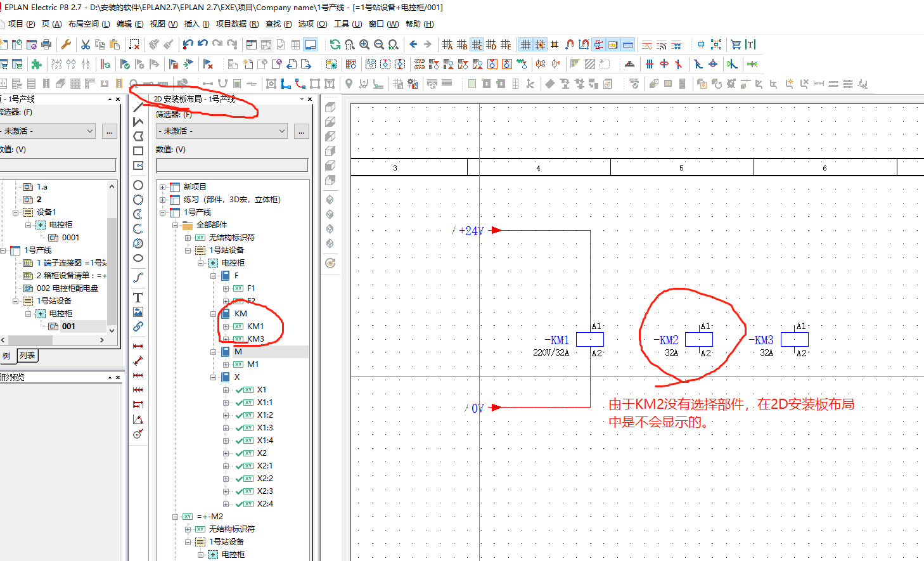Open the filter dropdown in 2D layout panel

pyautogui.click(x=282, y=131)
